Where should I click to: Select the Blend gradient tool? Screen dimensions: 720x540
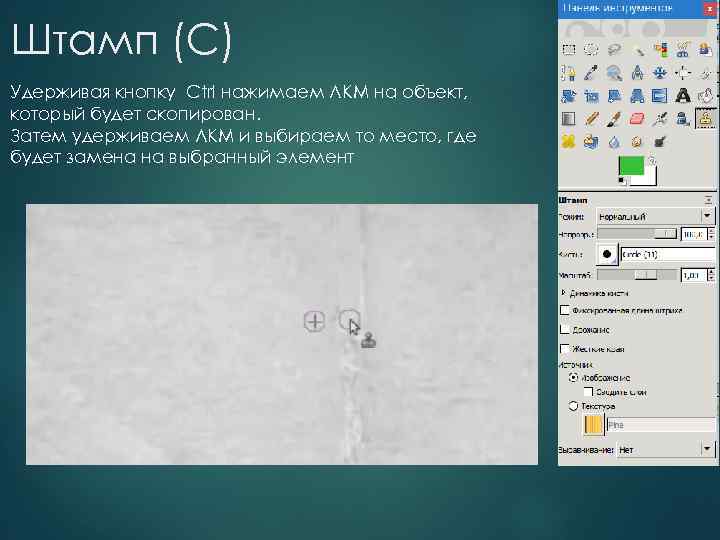point(568,119)
